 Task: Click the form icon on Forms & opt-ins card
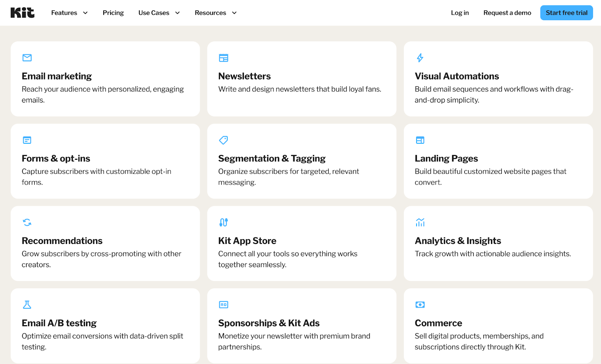pyautogui.click(x=27, y=140)
